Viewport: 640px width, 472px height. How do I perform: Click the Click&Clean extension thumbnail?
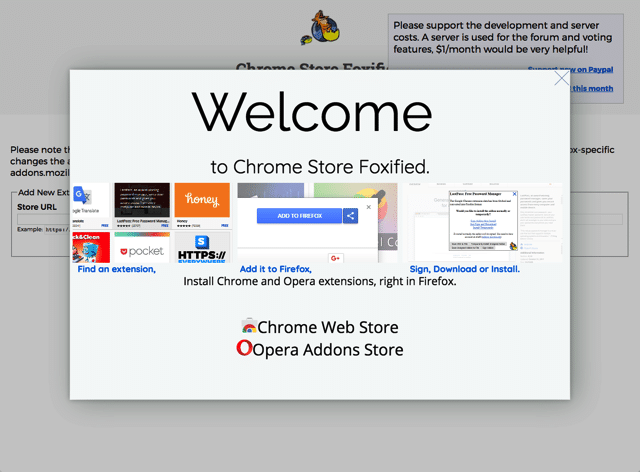coord(91,247)
